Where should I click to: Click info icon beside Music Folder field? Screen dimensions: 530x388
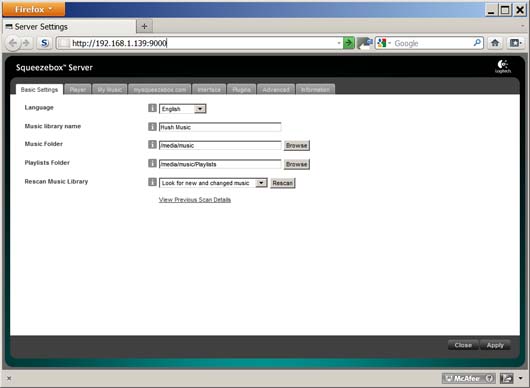(152, 144)
